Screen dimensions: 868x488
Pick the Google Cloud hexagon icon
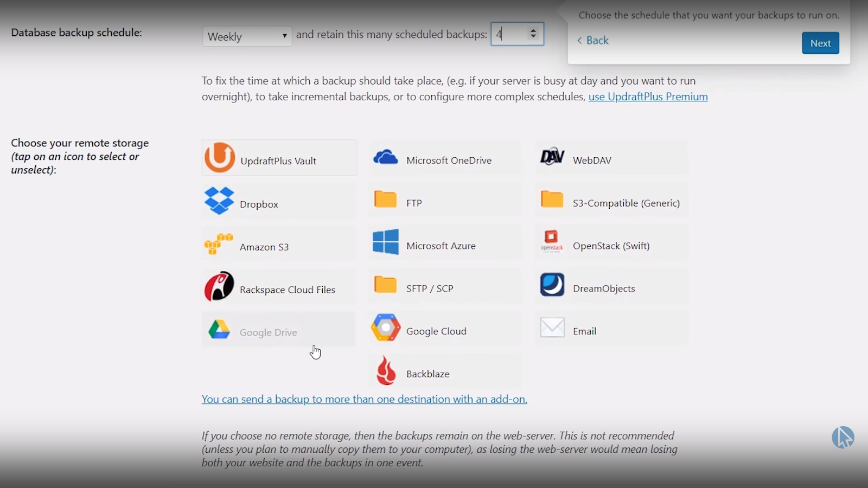point(386,328)
